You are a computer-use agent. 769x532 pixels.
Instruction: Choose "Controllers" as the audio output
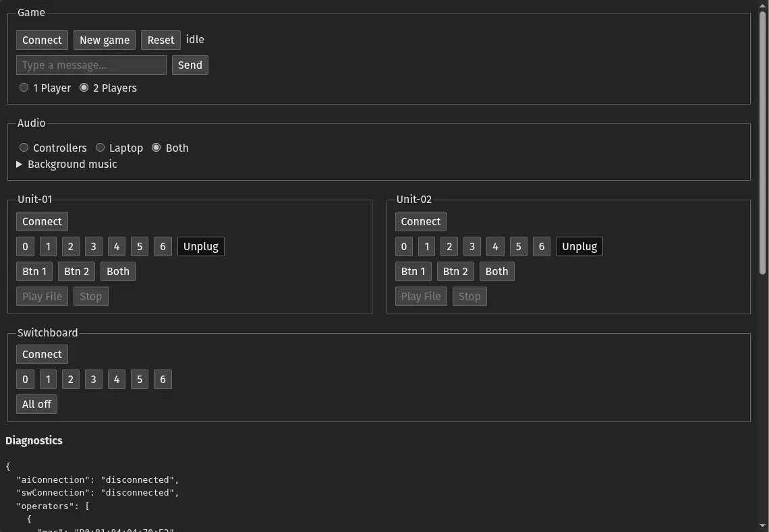(x=24, y=147)
